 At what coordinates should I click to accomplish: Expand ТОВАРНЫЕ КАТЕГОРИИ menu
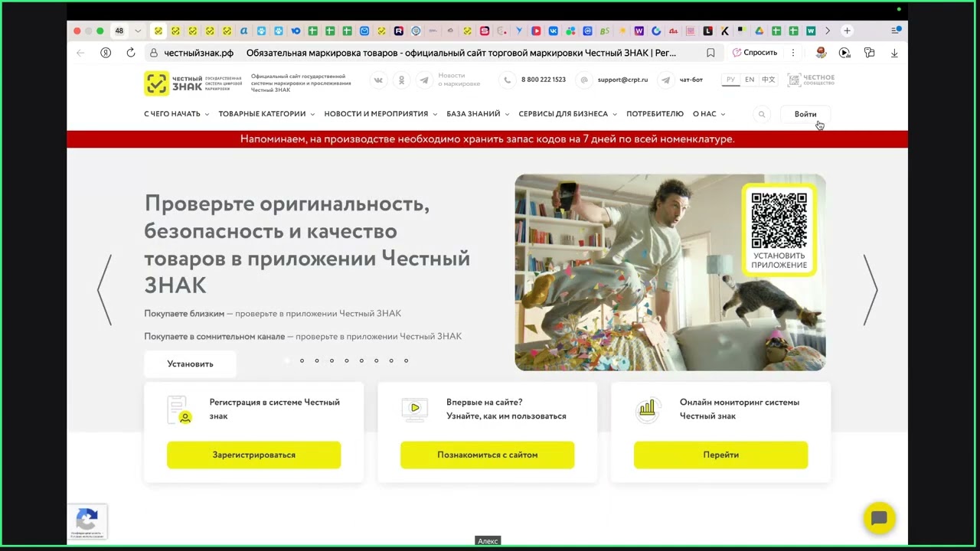[266, 114]
